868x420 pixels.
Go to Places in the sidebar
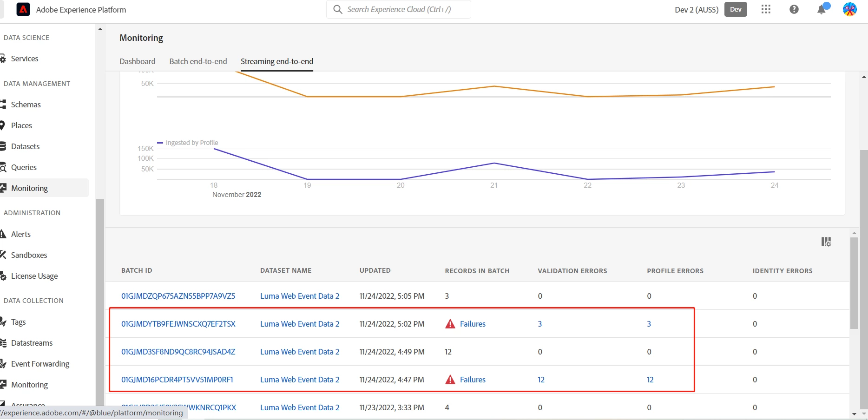(x=21, y=125)
